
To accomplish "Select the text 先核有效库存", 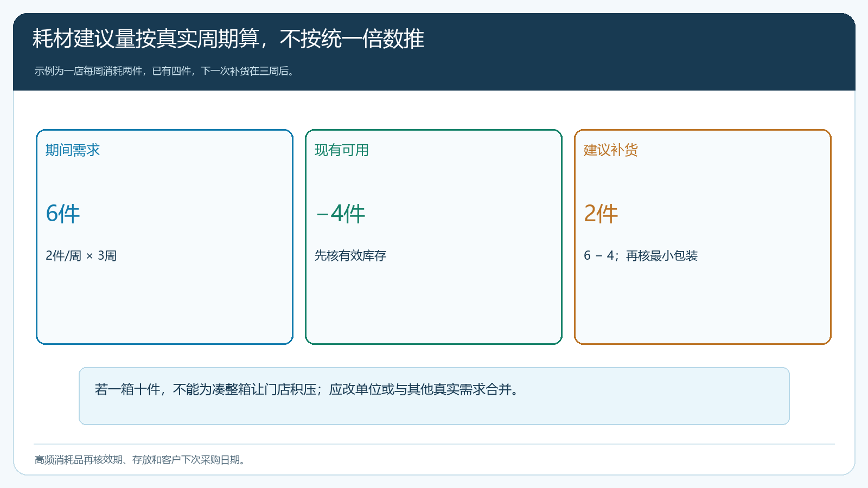I will click(350, 256).
